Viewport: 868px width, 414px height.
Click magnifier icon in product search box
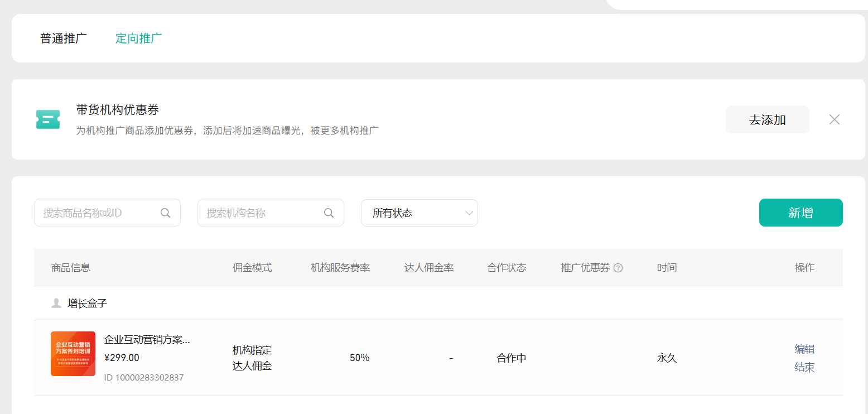pos(166,213)
